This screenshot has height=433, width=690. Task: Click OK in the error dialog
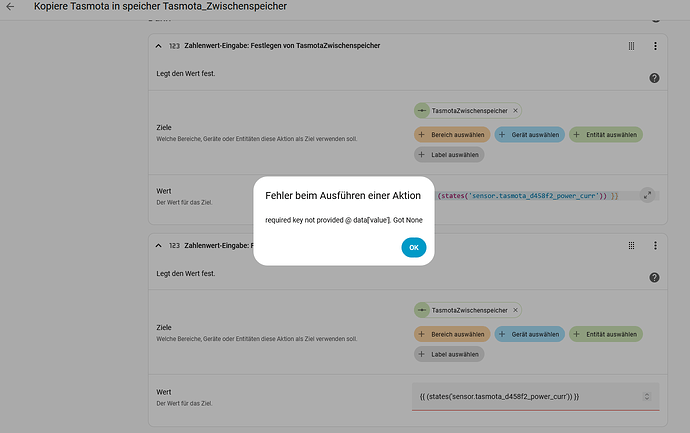(x=413, y=247)
